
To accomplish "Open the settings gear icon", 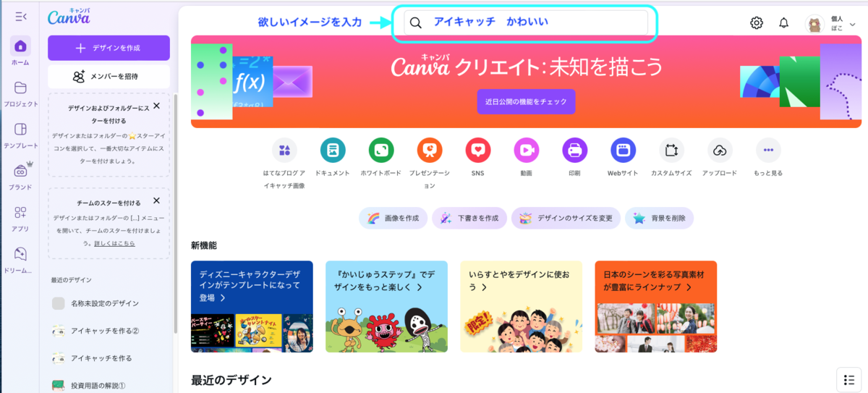I will 757,23.
